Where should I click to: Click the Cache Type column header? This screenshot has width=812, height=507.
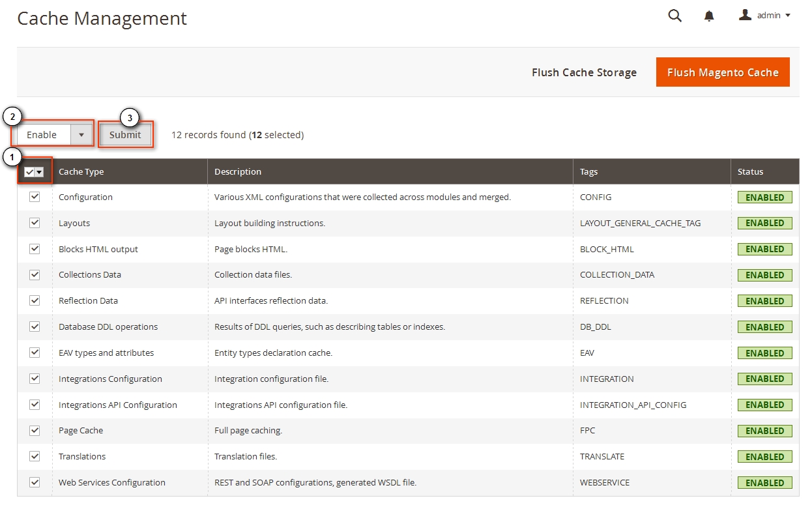tap(81, 172)
